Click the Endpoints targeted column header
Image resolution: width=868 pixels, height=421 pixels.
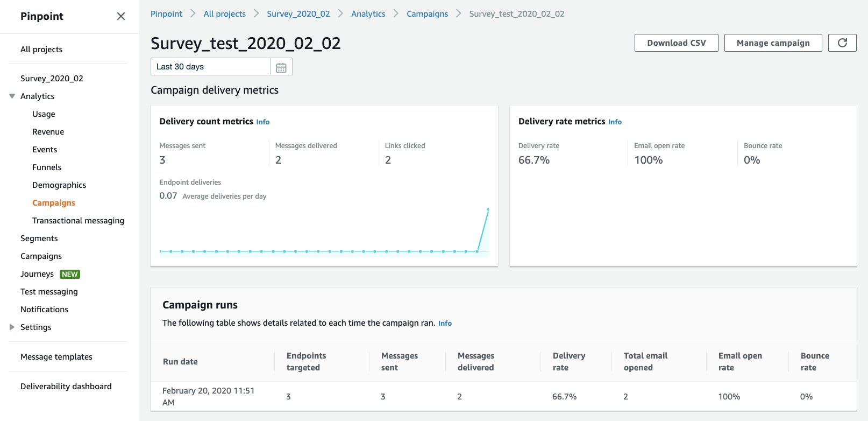(x=307, y=362)
